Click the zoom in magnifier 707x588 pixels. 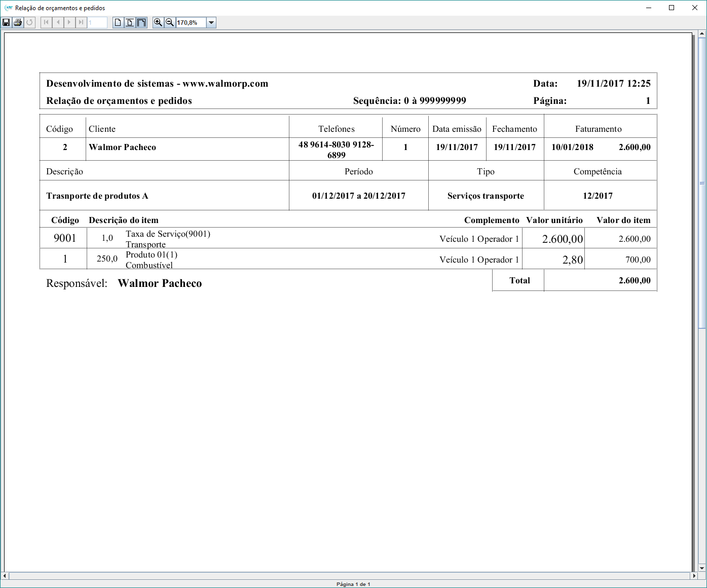[158, 22]
